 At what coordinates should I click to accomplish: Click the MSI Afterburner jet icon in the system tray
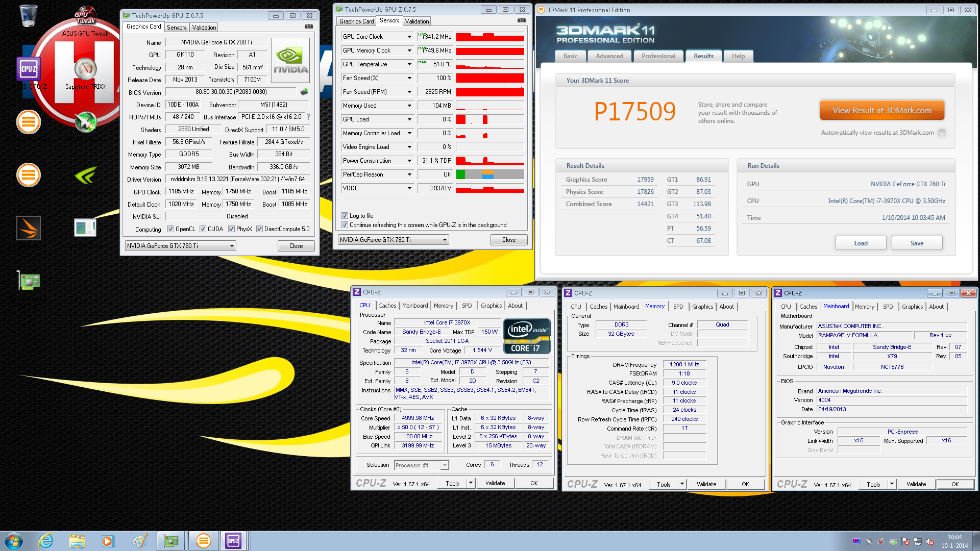[869, 541]
